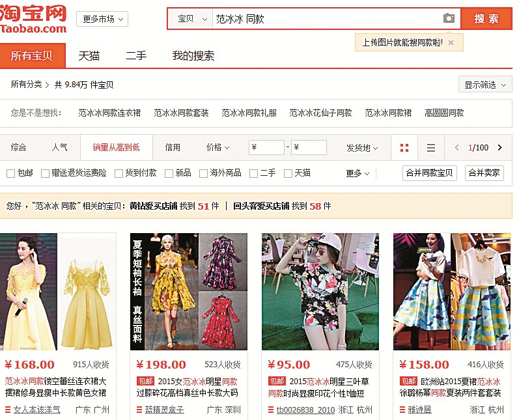Click the search text field
The width and height of the screenshot is (519, 420).
[326, 19]
